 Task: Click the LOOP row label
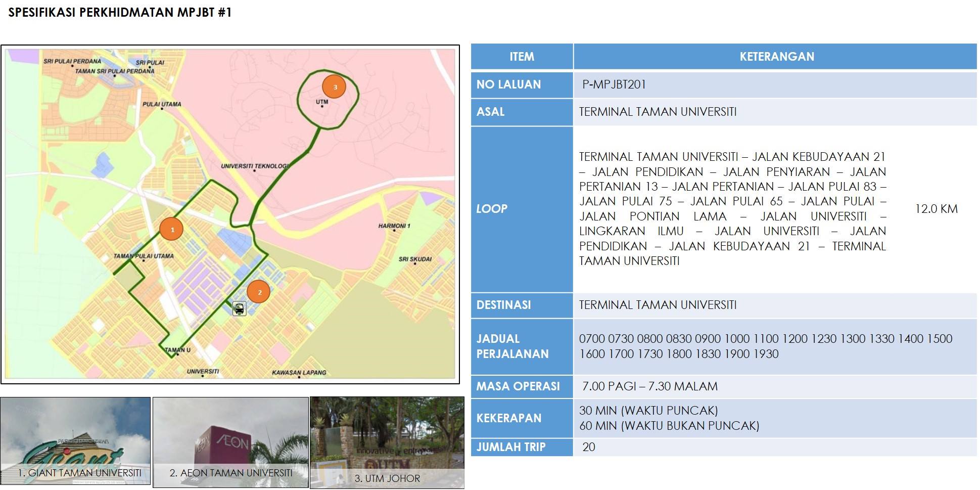[492, 209]
